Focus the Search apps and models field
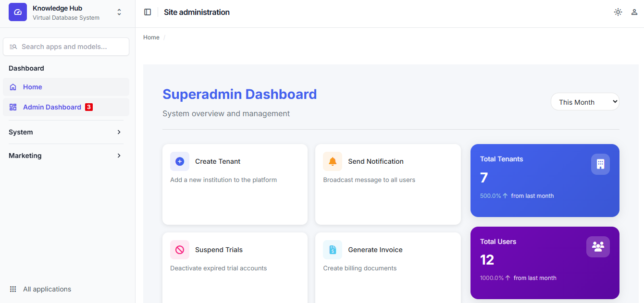This screenshot has width=644, height=303. (x=70, y=47)
